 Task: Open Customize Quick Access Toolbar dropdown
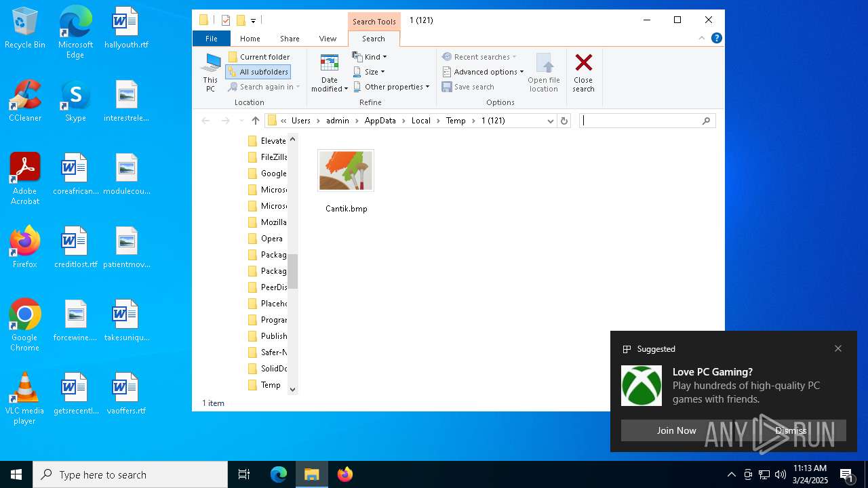point(253,21)
